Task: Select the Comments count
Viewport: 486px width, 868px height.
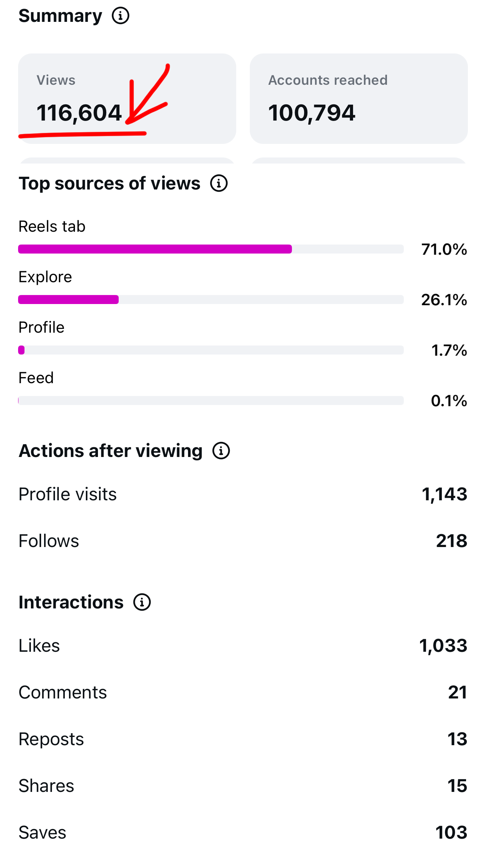Action: 458,692
